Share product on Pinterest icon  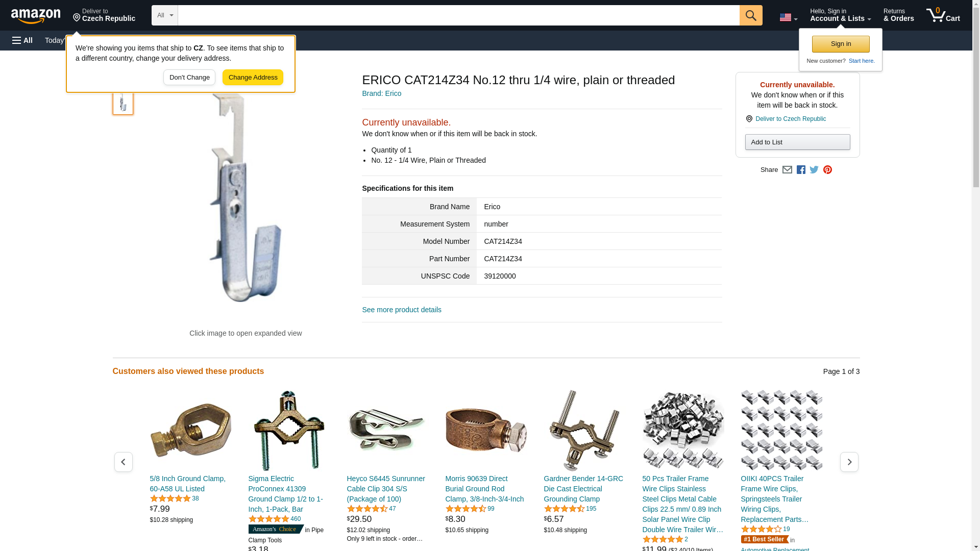point(827,170)
